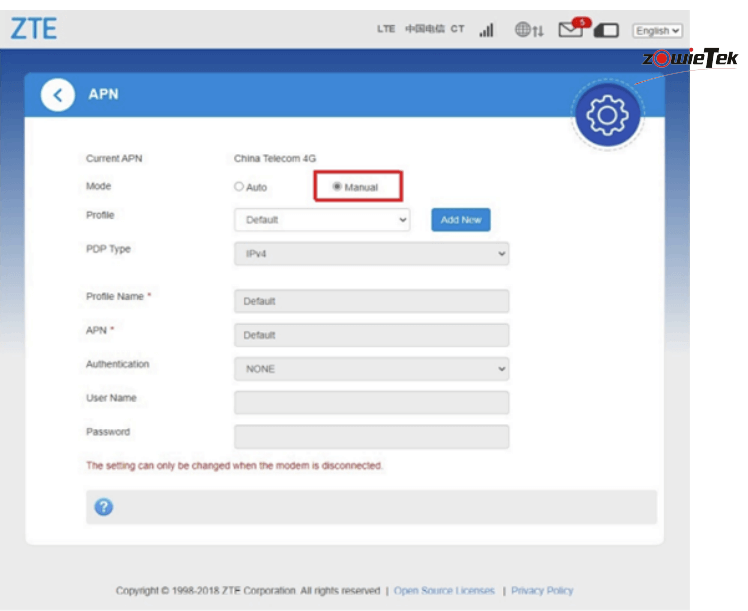Focus the Password input field
The width and height of the screenshot is (748, 611).
pos(371,437)
